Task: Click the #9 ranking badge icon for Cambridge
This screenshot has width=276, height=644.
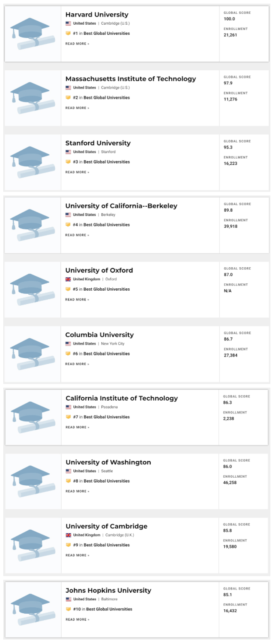Action: pyautogui.click(x=69, y=545)
